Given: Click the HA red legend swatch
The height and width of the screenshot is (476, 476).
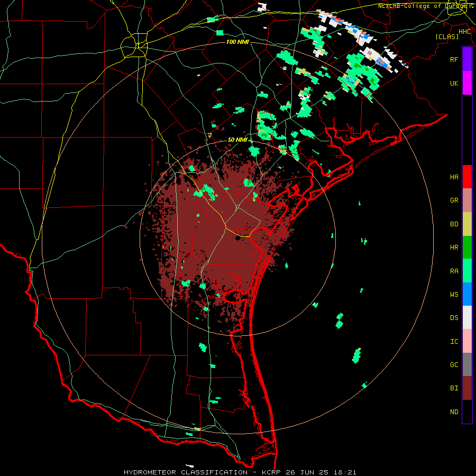Looking at the screenshot, I should coord(467,177).
